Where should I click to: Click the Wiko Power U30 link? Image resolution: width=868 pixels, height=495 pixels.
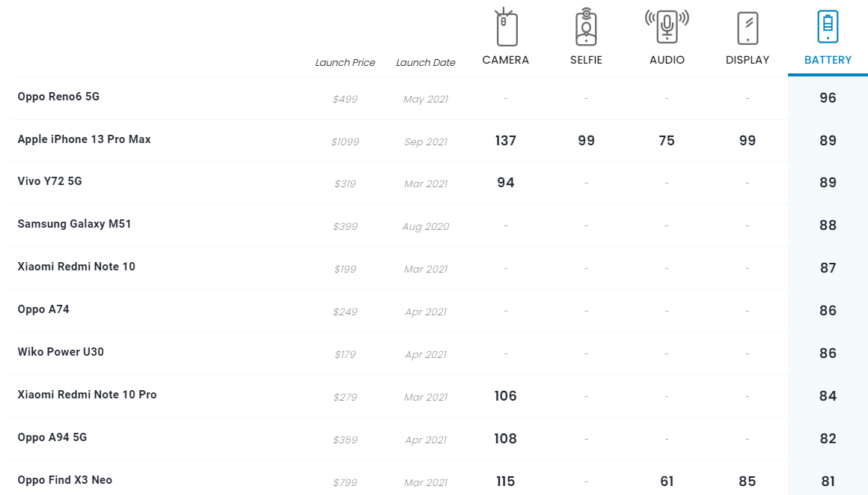coord(61,352)
